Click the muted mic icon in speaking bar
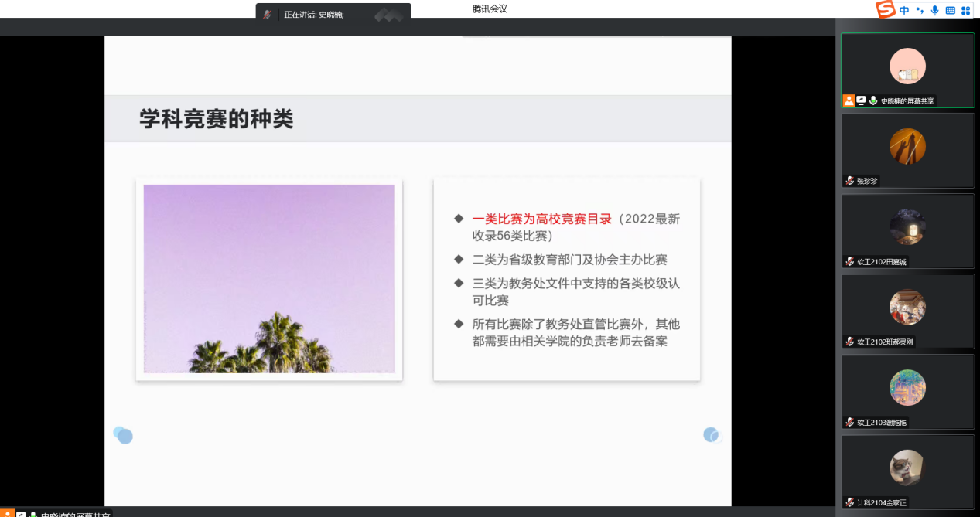The width and height of the screenshot is (980, 517). [x=267, y=15]
